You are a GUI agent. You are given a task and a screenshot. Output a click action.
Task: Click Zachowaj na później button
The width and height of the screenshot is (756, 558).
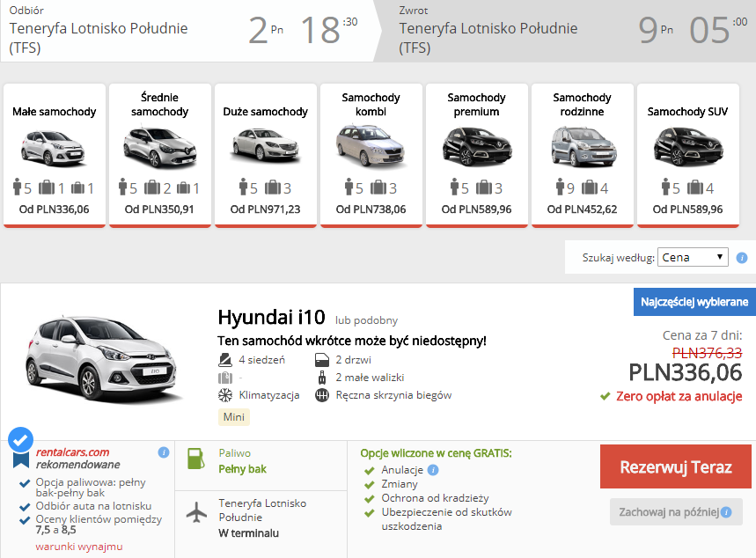point(676,511)
